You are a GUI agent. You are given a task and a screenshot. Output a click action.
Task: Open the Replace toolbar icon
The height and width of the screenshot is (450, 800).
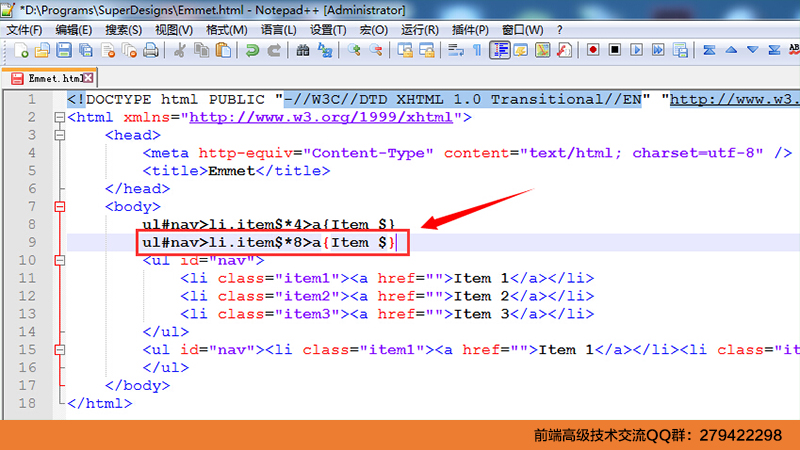tap(325, 50)
